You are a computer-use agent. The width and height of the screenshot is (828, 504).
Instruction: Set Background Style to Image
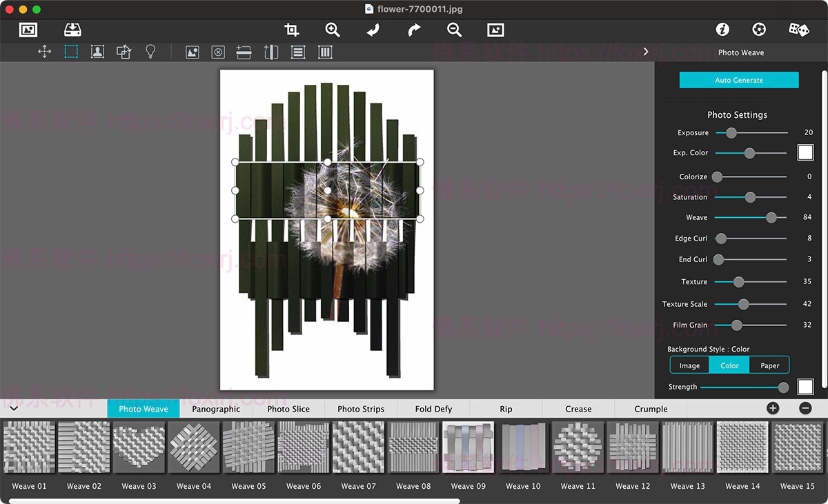[689, 365]
